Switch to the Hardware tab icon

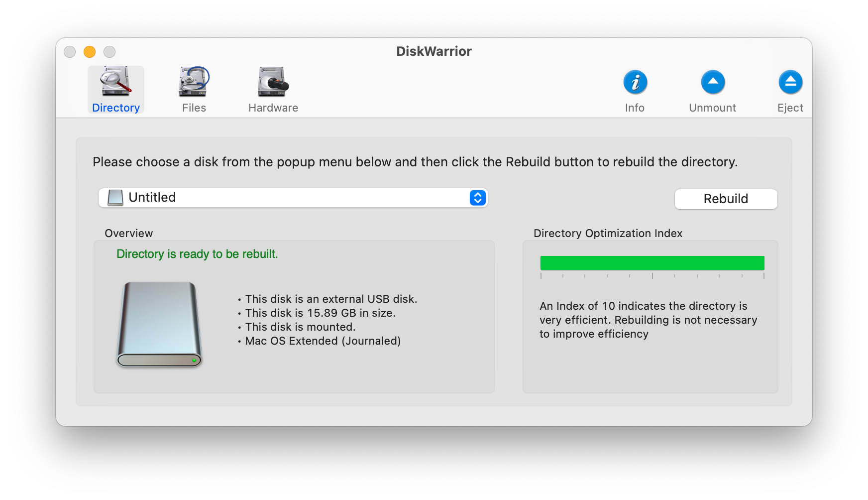click(x=273, y=82)
